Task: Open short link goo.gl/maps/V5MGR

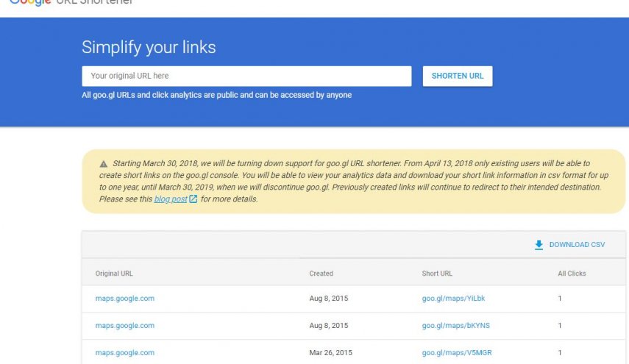Action: click(x=457, y=353)
